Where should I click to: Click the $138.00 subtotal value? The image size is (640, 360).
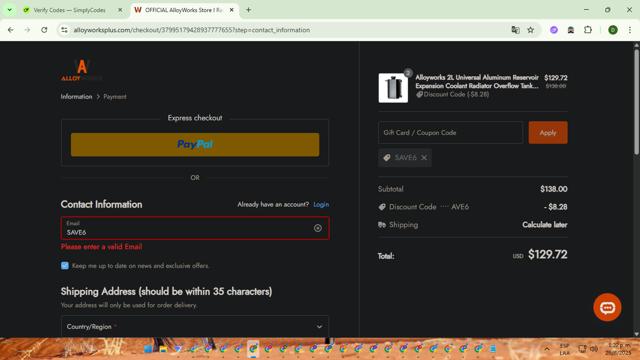[553, 189]
